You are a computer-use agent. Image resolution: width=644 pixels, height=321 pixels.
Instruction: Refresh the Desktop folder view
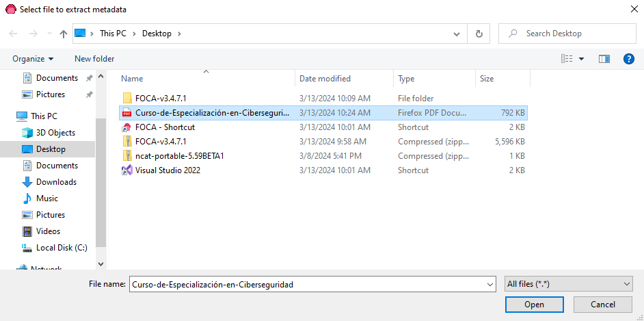pos(479,34)
